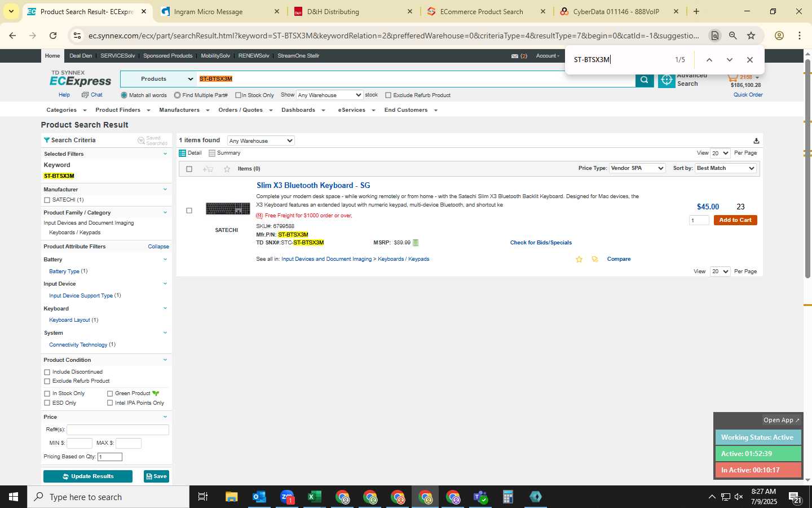Open Outlook from the taskbar
This screenshot has height=508, width=812.
[259, 497]
